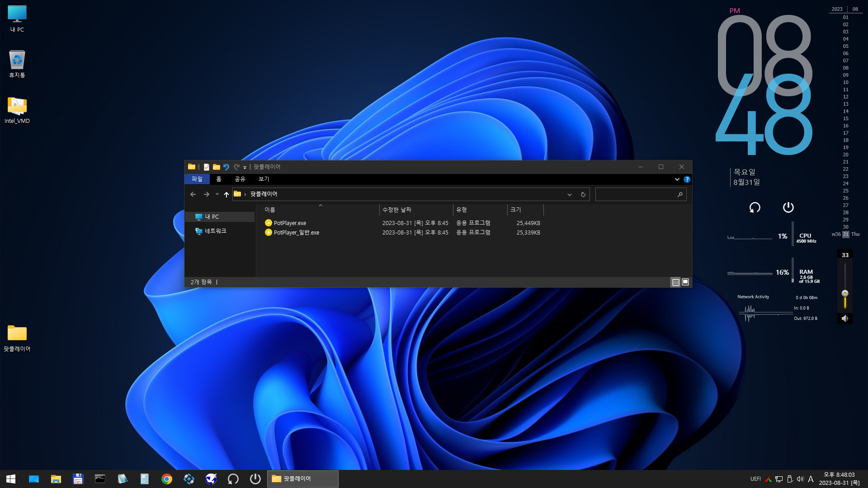Go forward with the Explorer forward arrow

click(207, 194)
